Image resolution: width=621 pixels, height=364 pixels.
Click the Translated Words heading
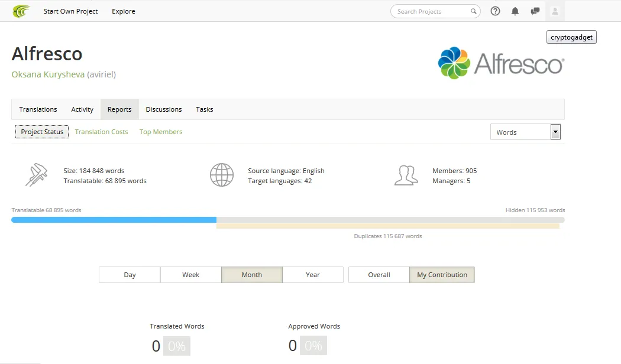tap(177, 326)
